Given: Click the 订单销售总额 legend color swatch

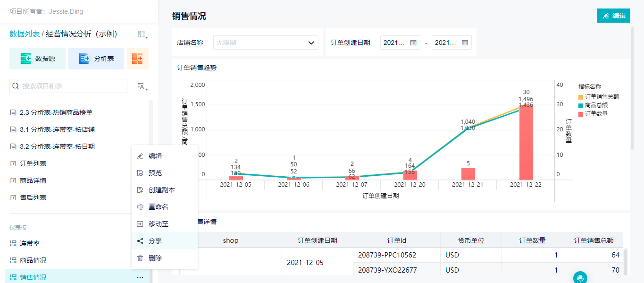Looking at the screenshot, I should click(581, 97).
